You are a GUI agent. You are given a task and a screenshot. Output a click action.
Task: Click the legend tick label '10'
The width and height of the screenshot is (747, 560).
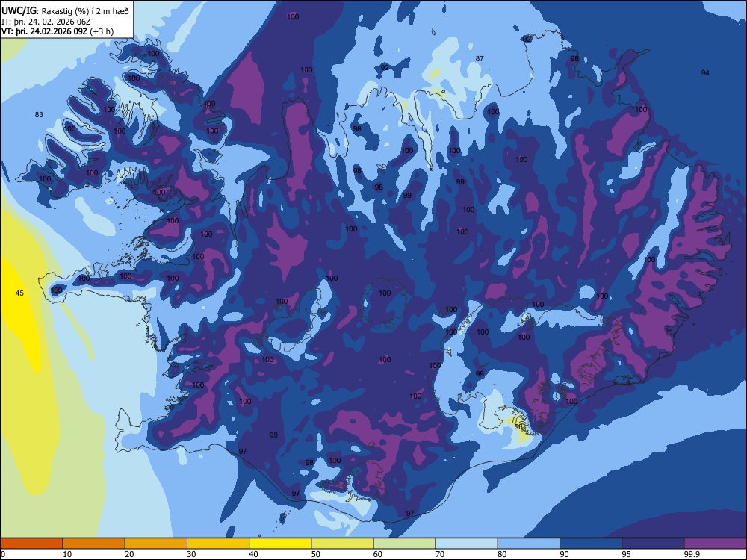[x=67, y=554]
